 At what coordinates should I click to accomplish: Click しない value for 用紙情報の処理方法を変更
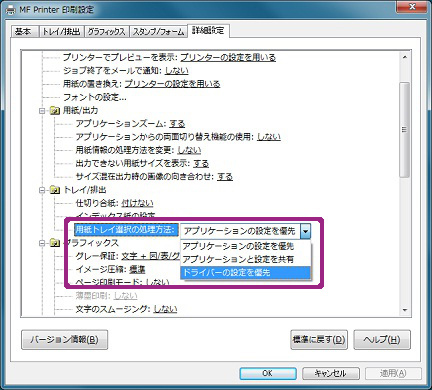(x=189, y=150)
